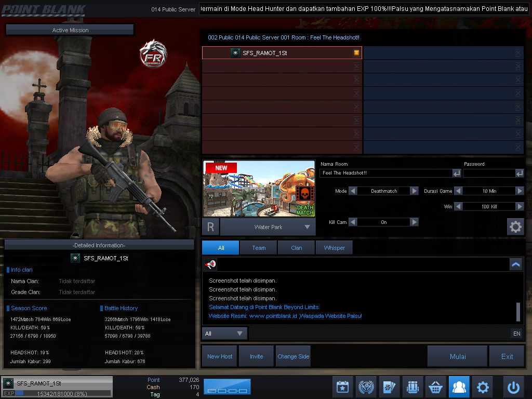The height and width of the screenshot is (399, 532).
Task: Toggle Kill Cam with right arrow
Action: coord(414,222)
